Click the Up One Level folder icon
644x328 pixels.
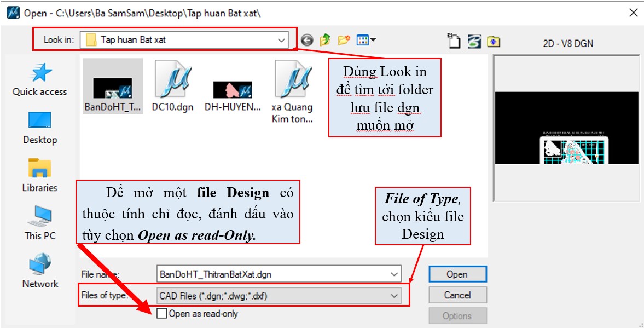click(325, 39)
